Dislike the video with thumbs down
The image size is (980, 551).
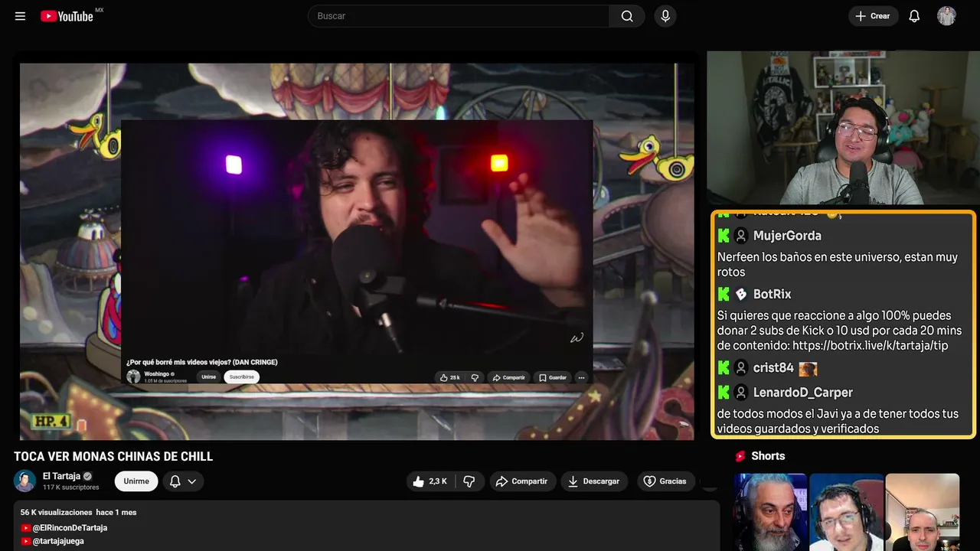point(469,481)
